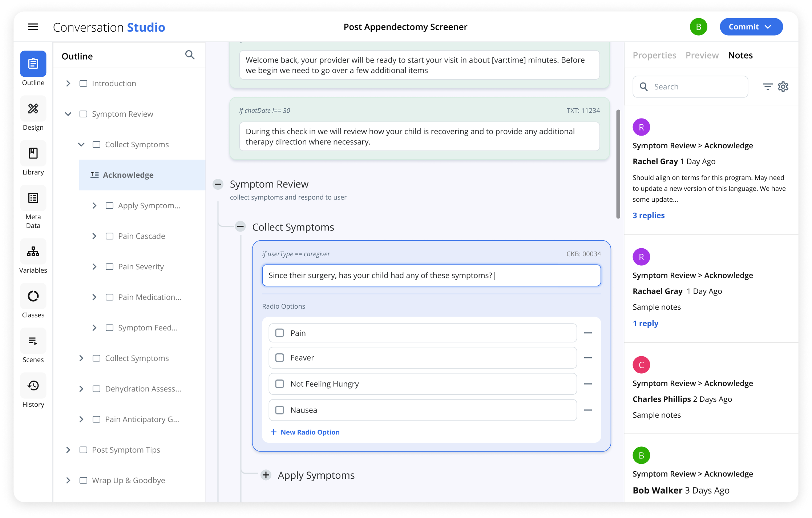Open the Scenes sidebar icon
This screenshot has width=812, height=518.
[x=33, y=341]
